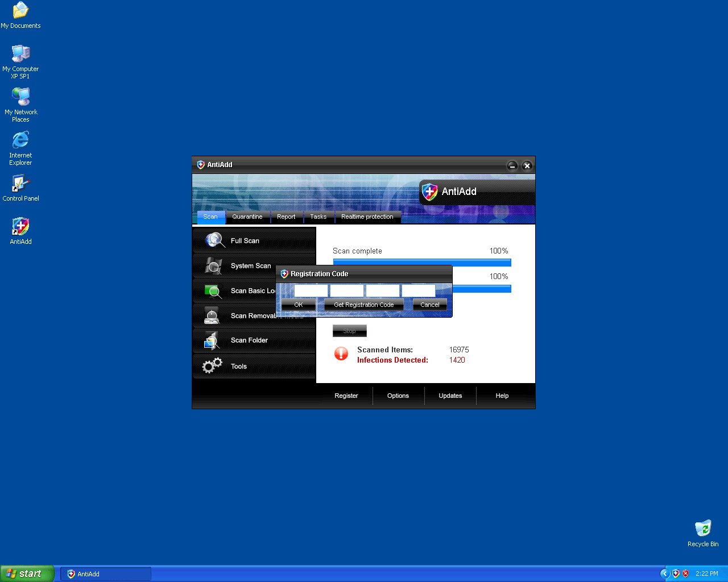Open Scan Folder via its icon
The width and height of the screenshot is (728, 582).
tap(212, 340)
